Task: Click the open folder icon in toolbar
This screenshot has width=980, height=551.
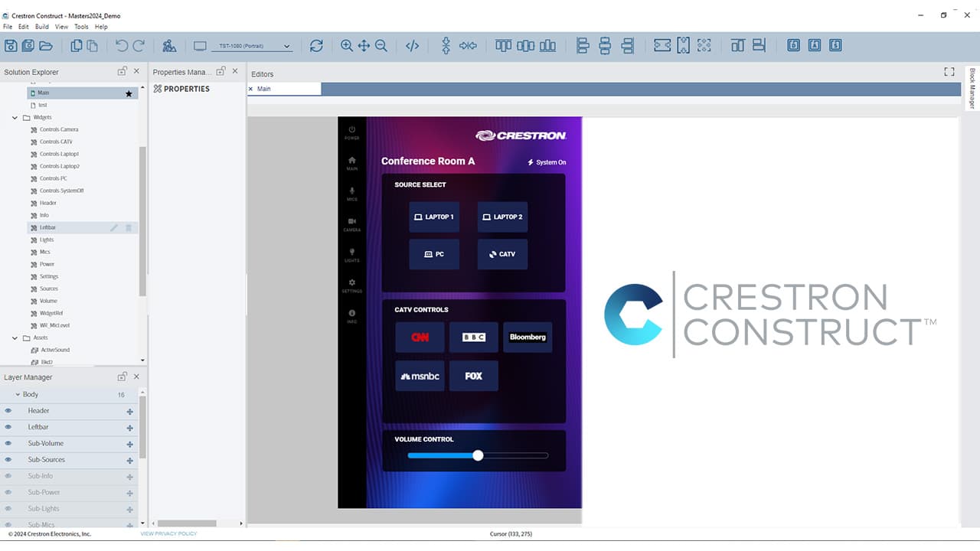Action: 46,46
